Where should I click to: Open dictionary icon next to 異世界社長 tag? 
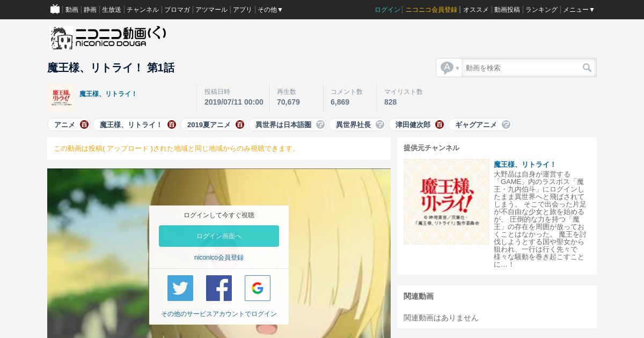[380, 124]
